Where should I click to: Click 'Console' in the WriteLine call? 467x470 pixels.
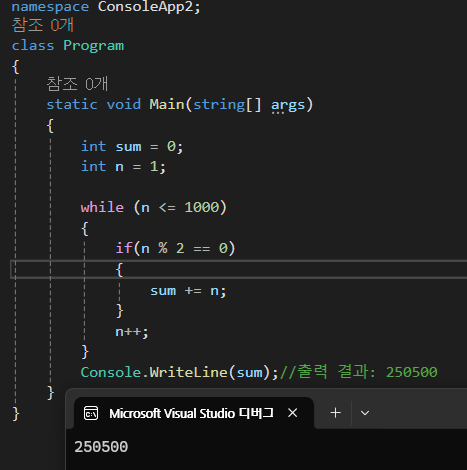pyautogui.click(x=111, y=372)
